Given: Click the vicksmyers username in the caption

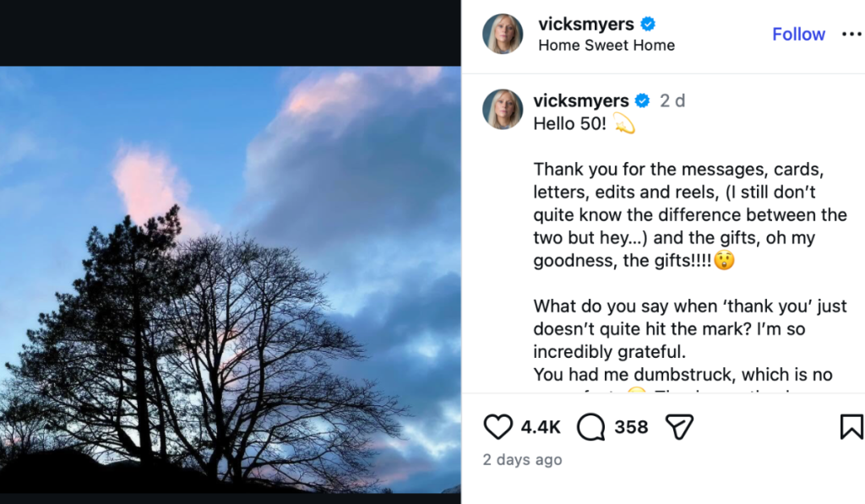Looking at the screenshot, I should (x=583, y=101).
